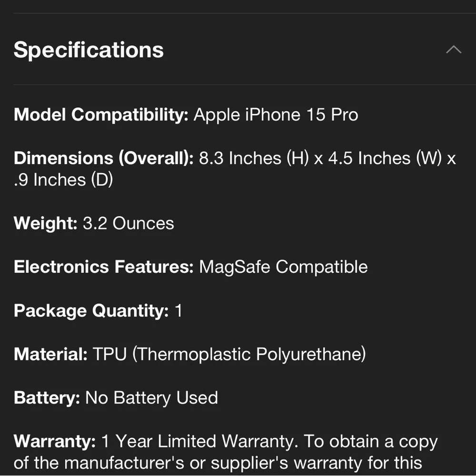
Task: Select the Dimensions (Overall) label
Action: point(104,159)
